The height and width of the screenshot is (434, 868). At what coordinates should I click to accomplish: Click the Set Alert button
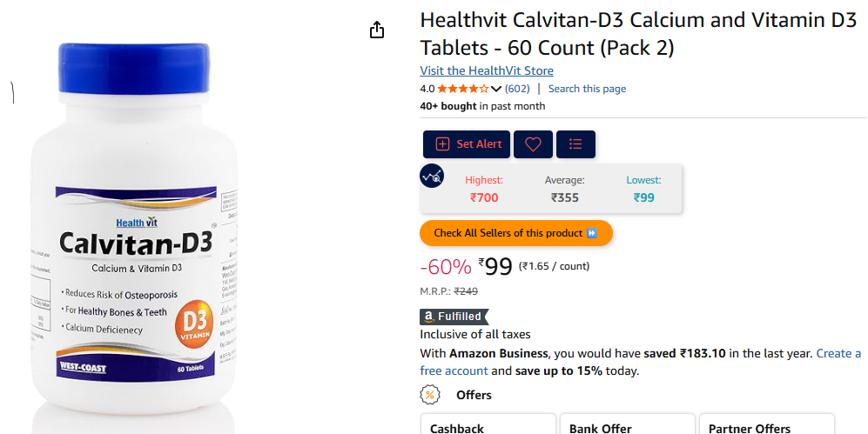pyautogui.click(x=467, y=144)
